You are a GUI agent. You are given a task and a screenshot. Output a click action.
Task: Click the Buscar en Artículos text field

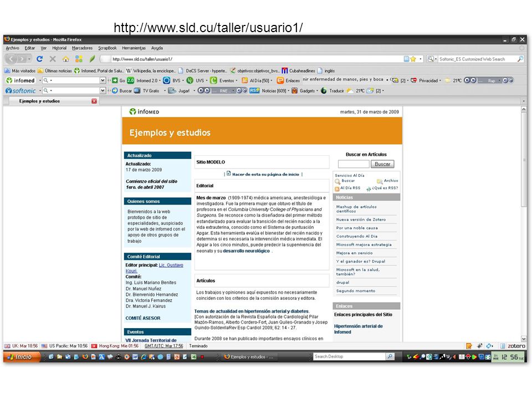tap(354, 164)
